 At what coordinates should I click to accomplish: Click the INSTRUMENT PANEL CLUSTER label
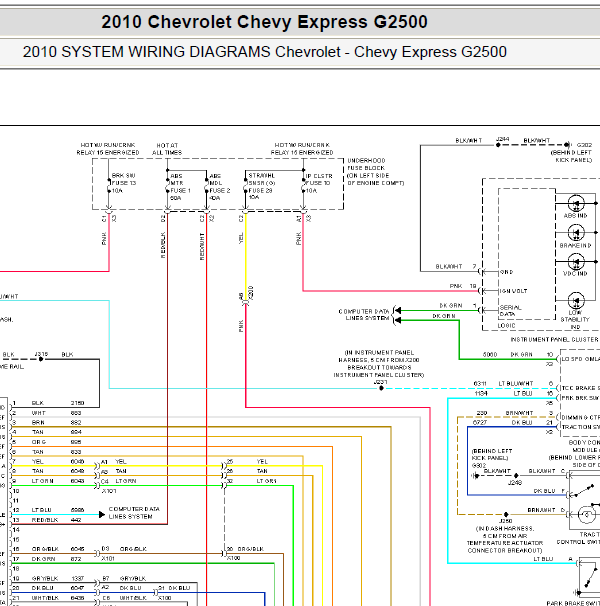pyautogui.click(x=554, y=339)
